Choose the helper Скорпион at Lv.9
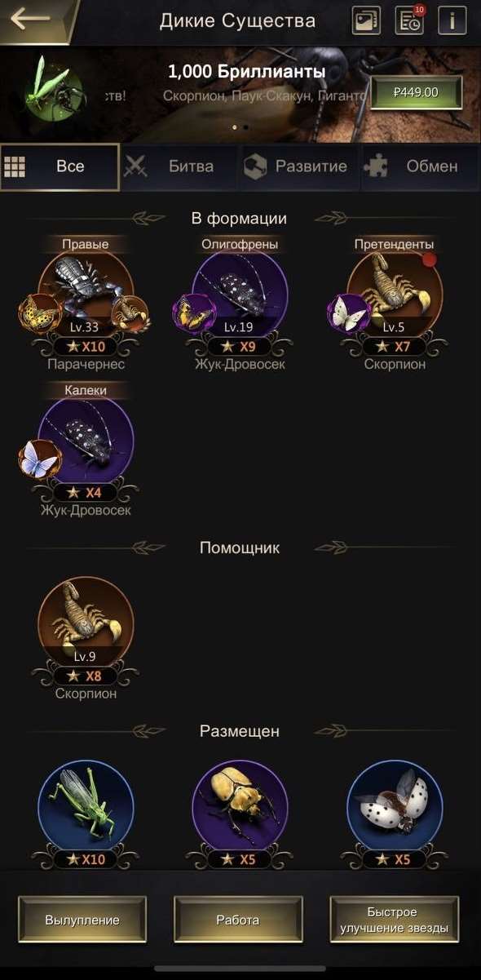 (x=86, y=625)
